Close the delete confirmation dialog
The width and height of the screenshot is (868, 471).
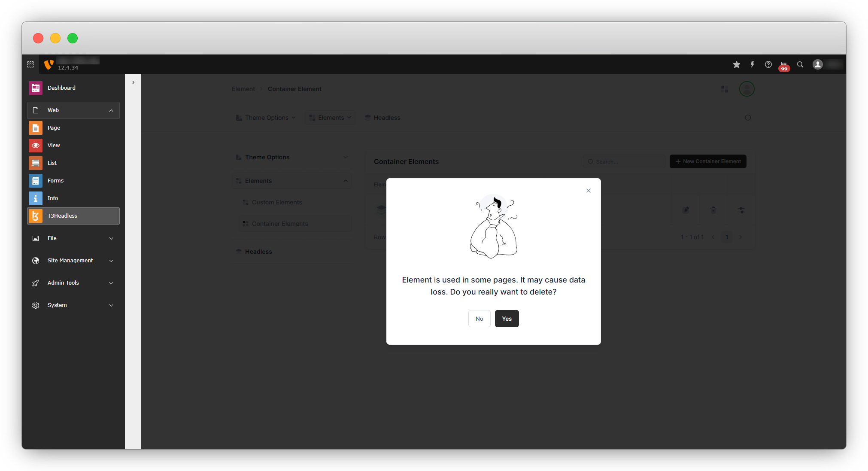[589, 191]
